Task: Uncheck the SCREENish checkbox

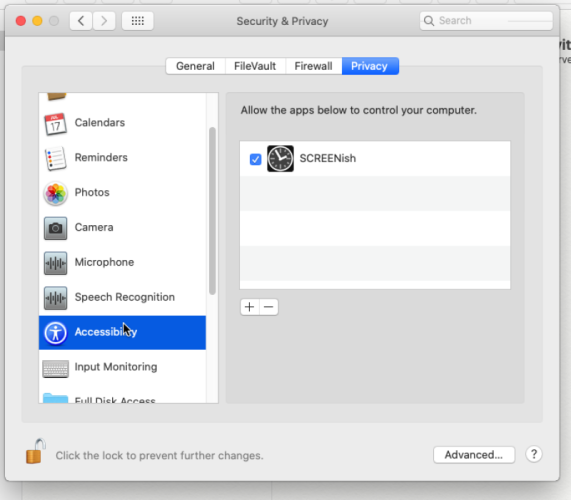Action: pos(255,159)
